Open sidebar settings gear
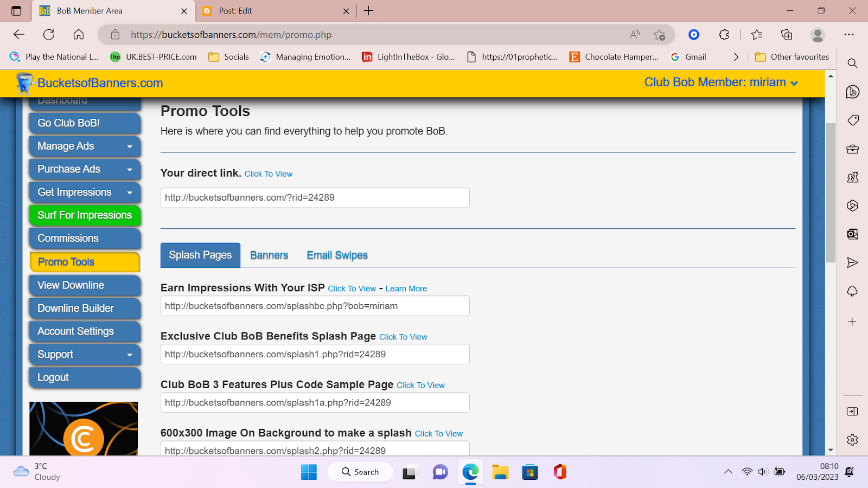This screenshot has height=488, width=868. point(852,440)
